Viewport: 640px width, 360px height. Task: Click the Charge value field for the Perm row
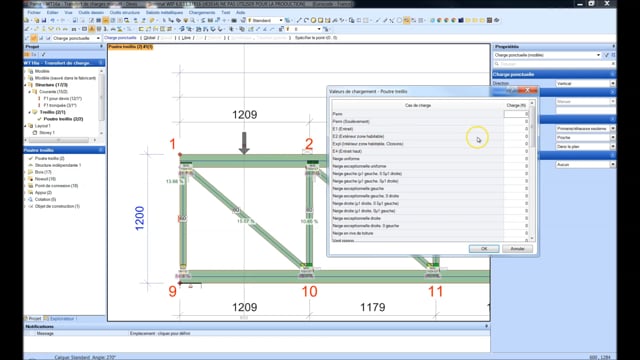click(x=516, y=114)
